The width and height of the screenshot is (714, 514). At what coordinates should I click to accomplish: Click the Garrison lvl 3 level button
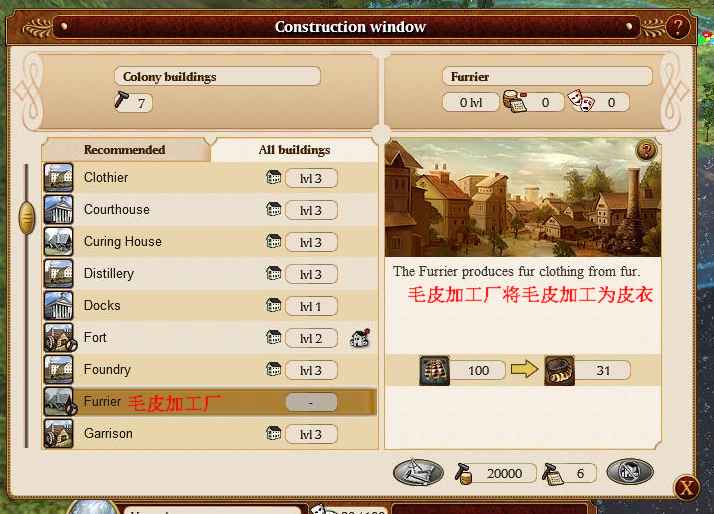click(x=311, y=434)
